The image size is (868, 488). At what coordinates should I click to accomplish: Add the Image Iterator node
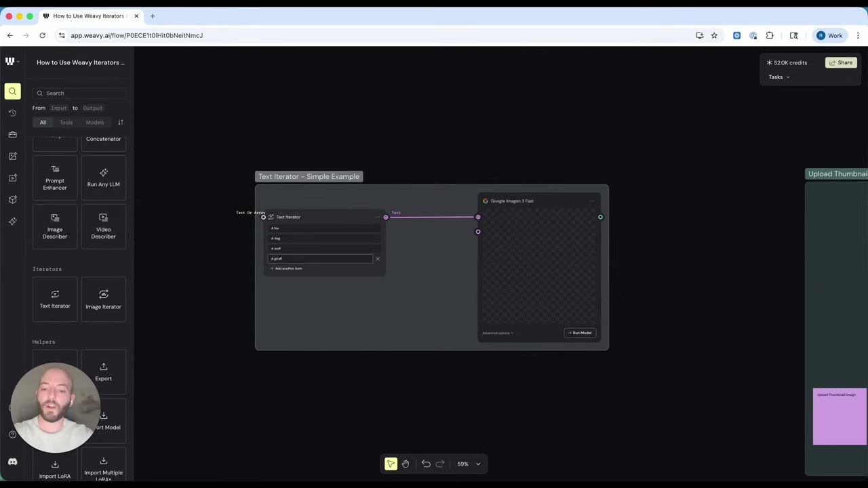coord(103,299)
